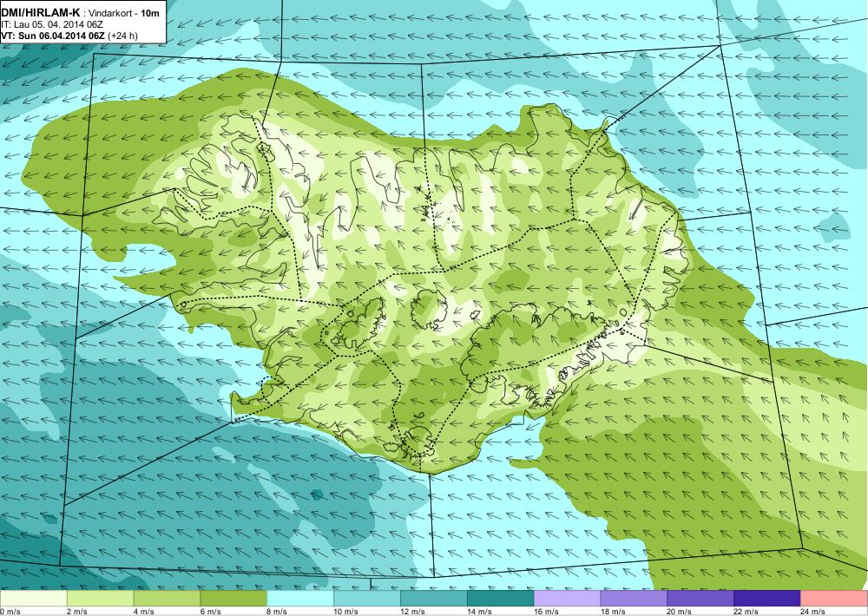The image size is (868, 616).
Task: Click the "14 m/s" legend label
Action: pos(479,612)
